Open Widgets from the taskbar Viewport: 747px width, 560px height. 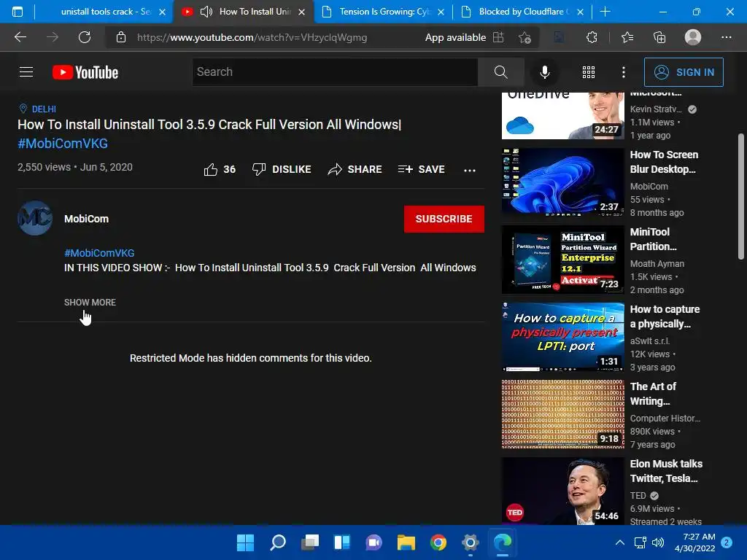coord(342,542)
